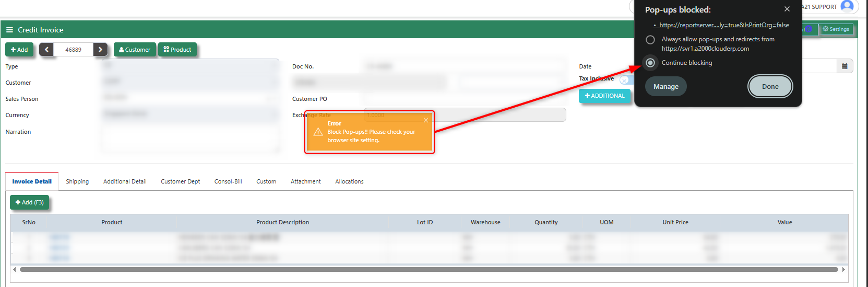Switch to the Custom tab
Image resolution: width=868 pixels, height=287 pixels.
click(x=266, y=181)
